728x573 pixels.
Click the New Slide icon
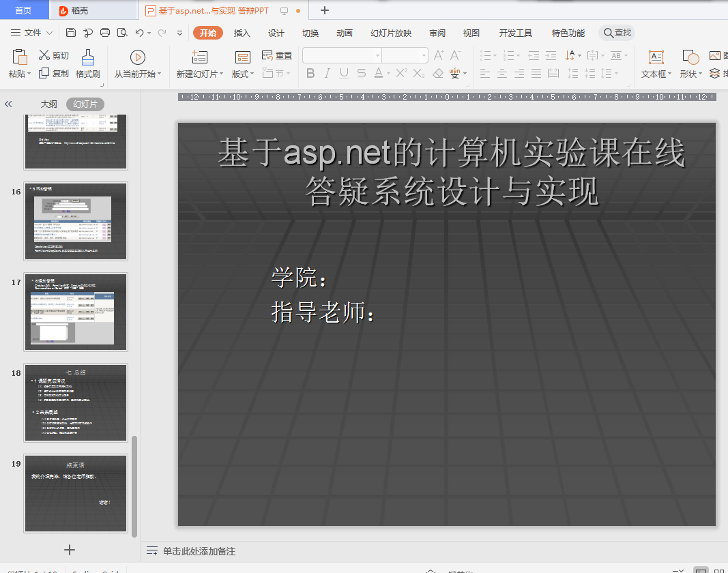pyautogui.click(x=199, y=57)
